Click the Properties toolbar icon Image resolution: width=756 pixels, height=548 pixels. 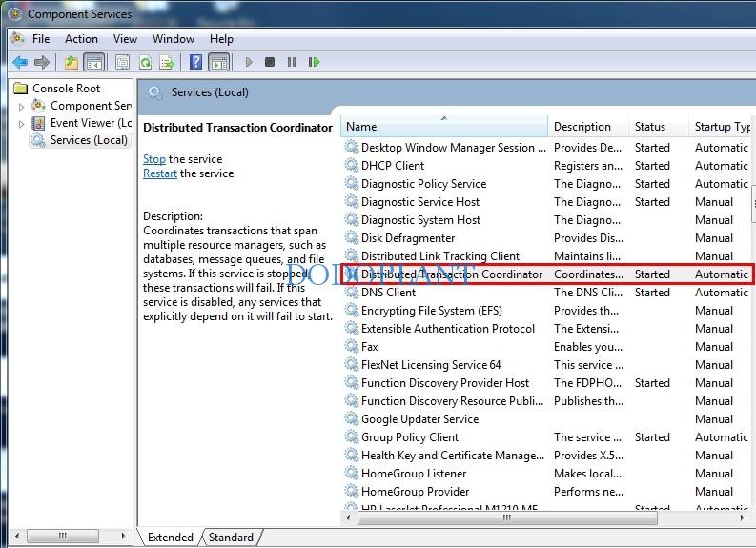pos(122,62)
